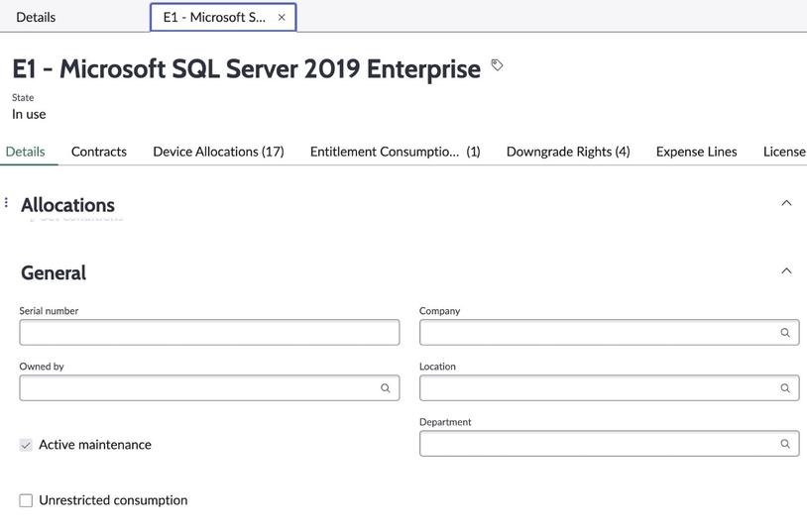This screenshot has width=807, height=532.
Task: Open the Device Allocations (17) tab
Action: [219, 152]
